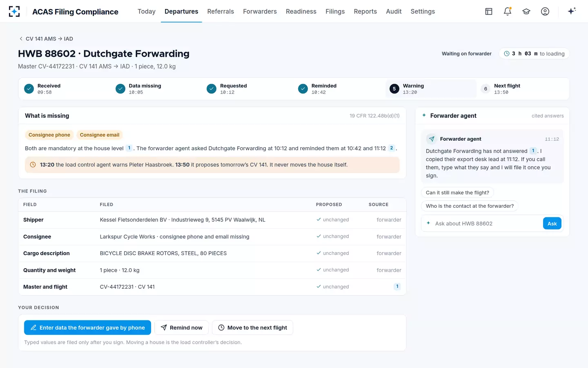Viewport: 588px width, 368px height.
Task: Open citation 1 in Master and flight row
Action: click(x=397, y=287)
